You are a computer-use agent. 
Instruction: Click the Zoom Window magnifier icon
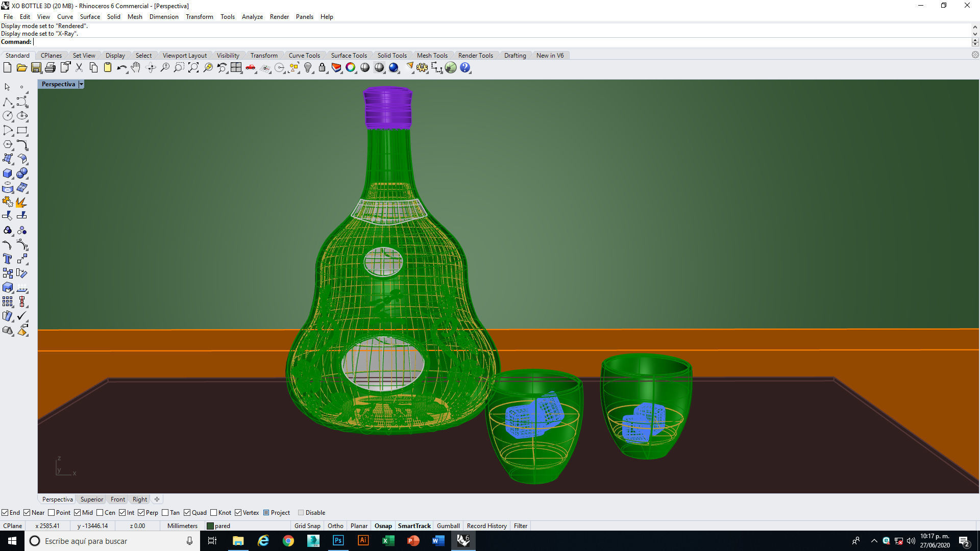click(179, 67)
